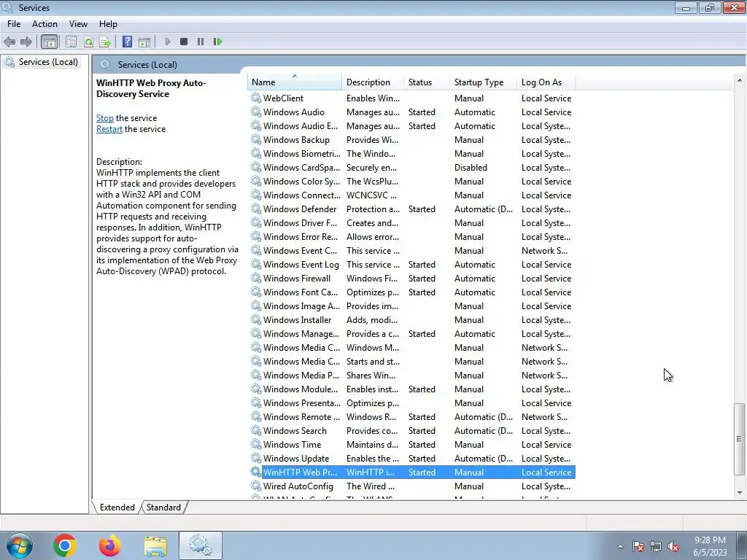This screenshot has height=560, width=747.
Task: Select Windows Module... service row
Action: (x=413, y=389)
